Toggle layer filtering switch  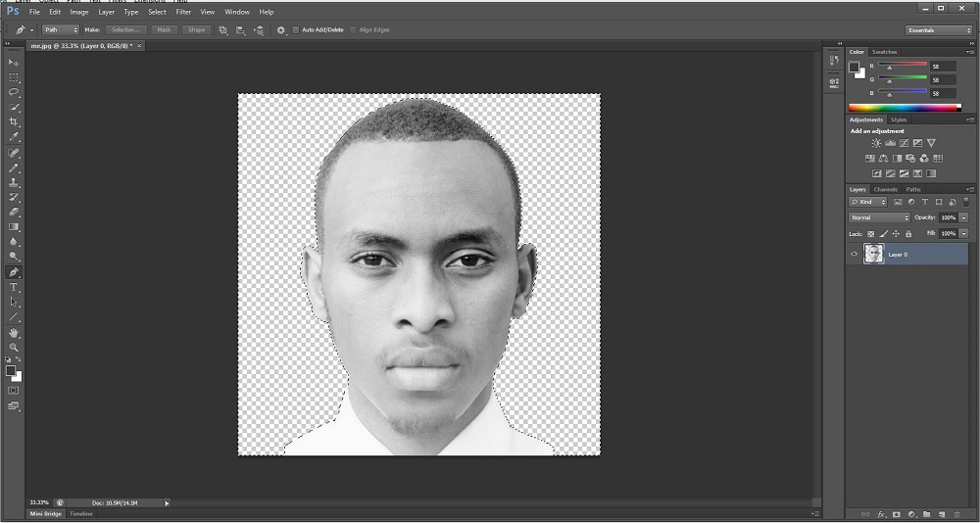tap(965, 202)
